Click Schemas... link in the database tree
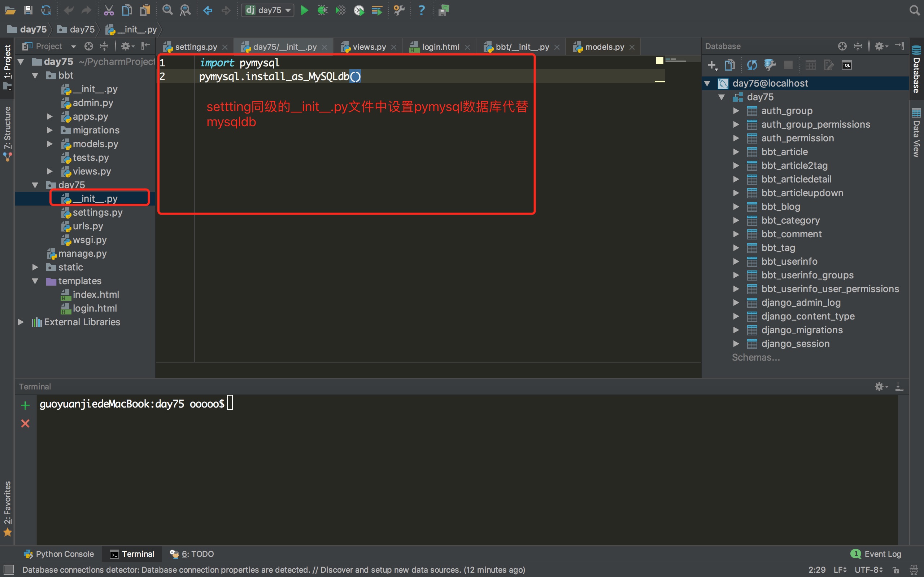This screenshot has height=577, width=924. (x=755, y=357)
